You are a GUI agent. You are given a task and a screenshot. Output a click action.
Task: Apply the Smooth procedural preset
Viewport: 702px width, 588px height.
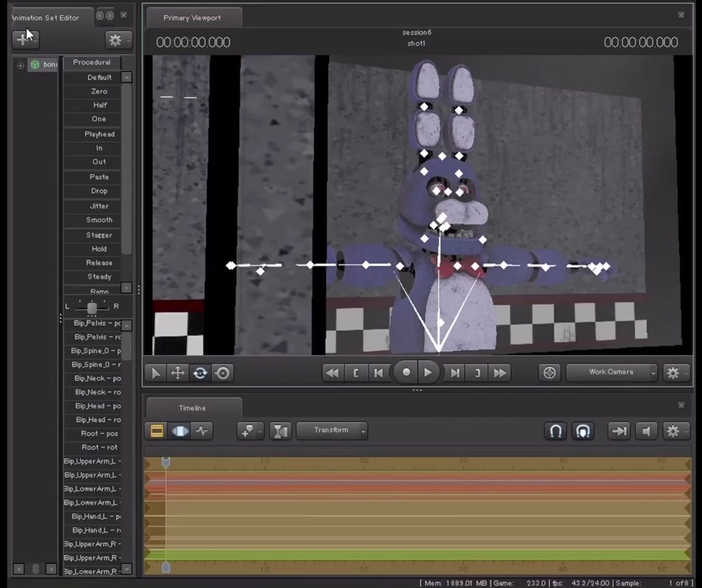99,219
